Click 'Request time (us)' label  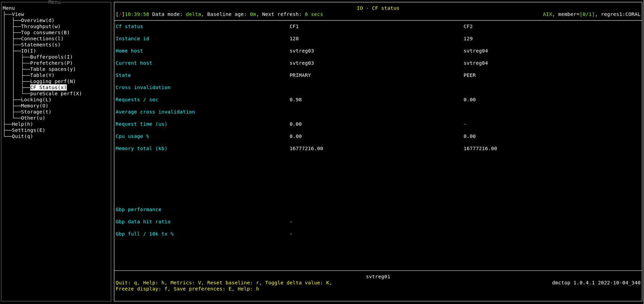coord(142,124)
